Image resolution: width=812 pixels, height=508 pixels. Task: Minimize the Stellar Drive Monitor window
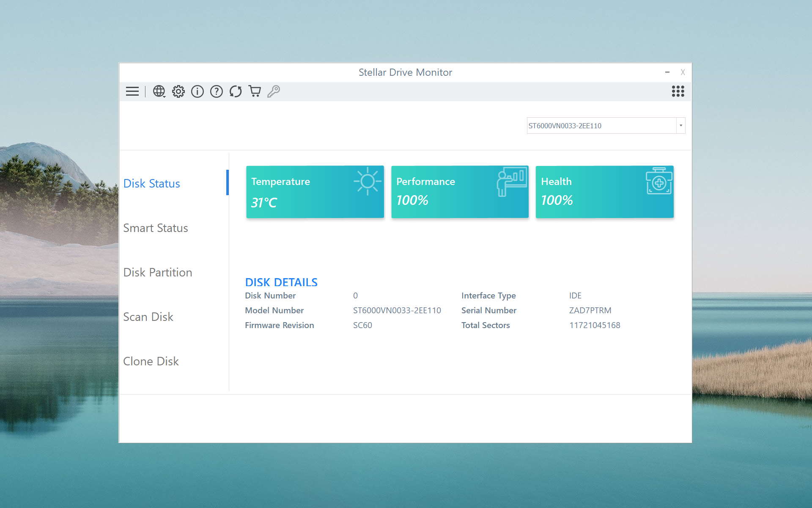pos(667,72)
